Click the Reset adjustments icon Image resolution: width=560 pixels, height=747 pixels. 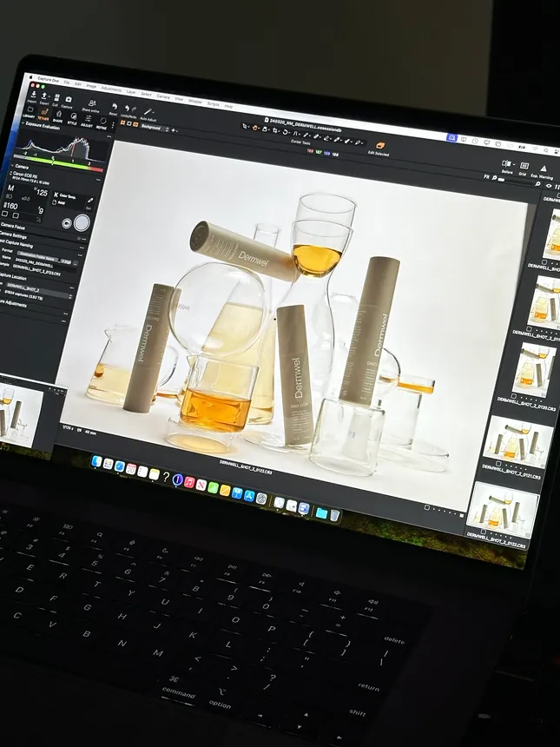point(115,107)
